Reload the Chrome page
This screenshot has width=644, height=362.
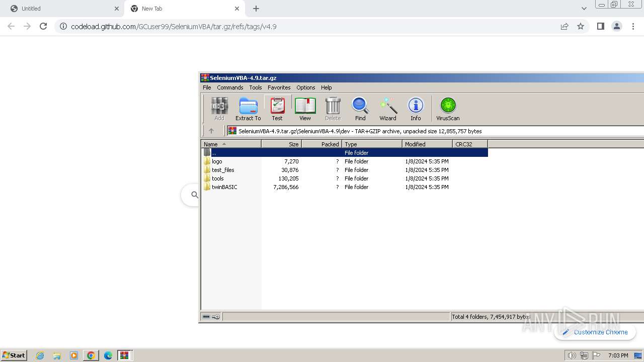click(43, 26)
